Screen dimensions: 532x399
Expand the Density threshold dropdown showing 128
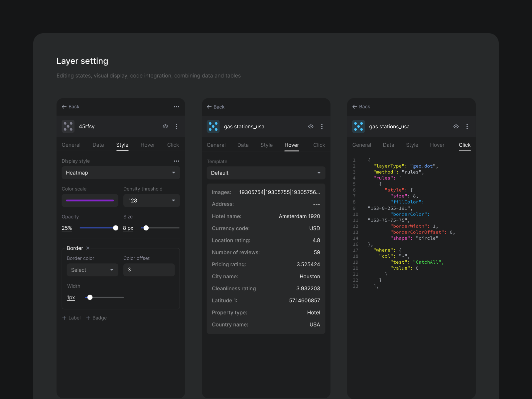tap(151, 200)
